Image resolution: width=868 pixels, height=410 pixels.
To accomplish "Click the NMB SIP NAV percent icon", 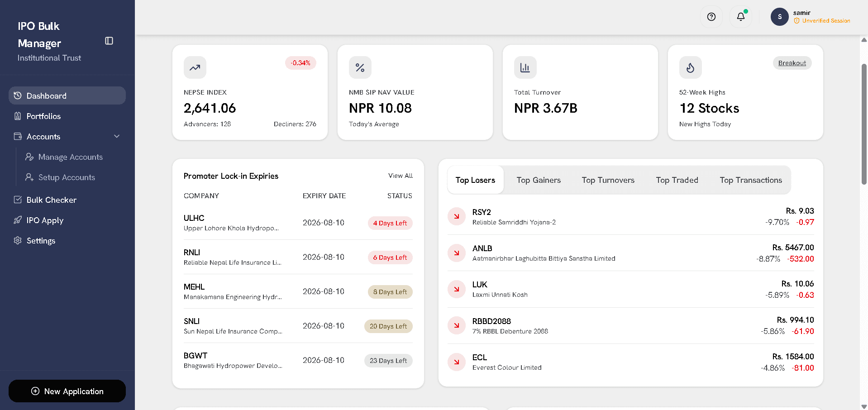I will [360, 67].
